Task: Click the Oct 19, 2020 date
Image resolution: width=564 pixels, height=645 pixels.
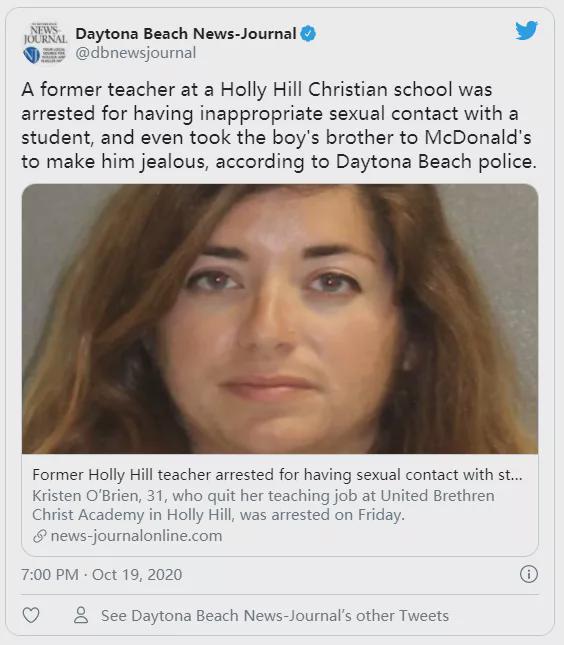Action: click(x=137, y=575)
